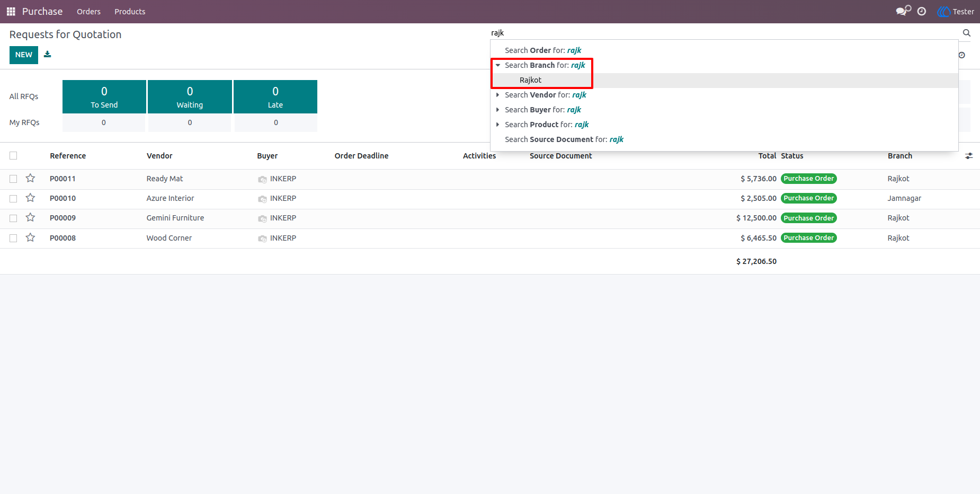
Task: Star the P00008 order as favorite
Action: click(31, 237)
